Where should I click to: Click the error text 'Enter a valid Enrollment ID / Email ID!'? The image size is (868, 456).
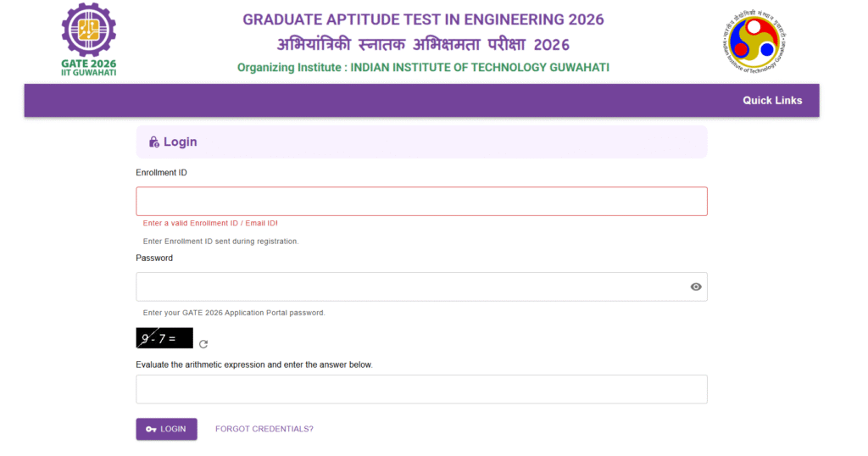click(210, 223)
